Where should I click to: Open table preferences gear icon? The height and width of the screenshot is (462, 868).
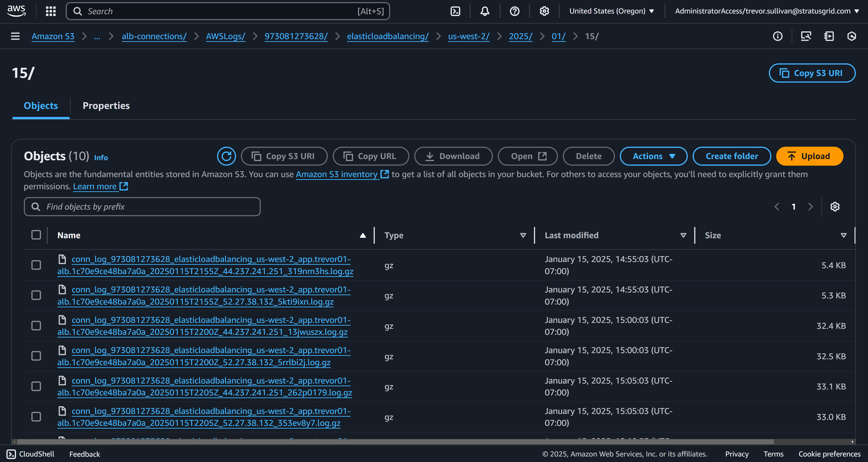[x=835, y=207]
